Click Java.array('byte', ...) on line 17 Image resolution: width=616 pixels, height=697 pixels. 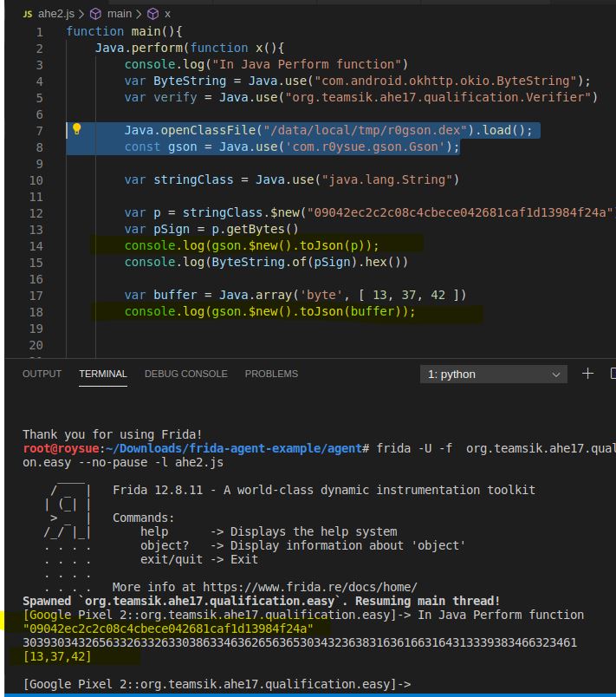click(342, 295)
